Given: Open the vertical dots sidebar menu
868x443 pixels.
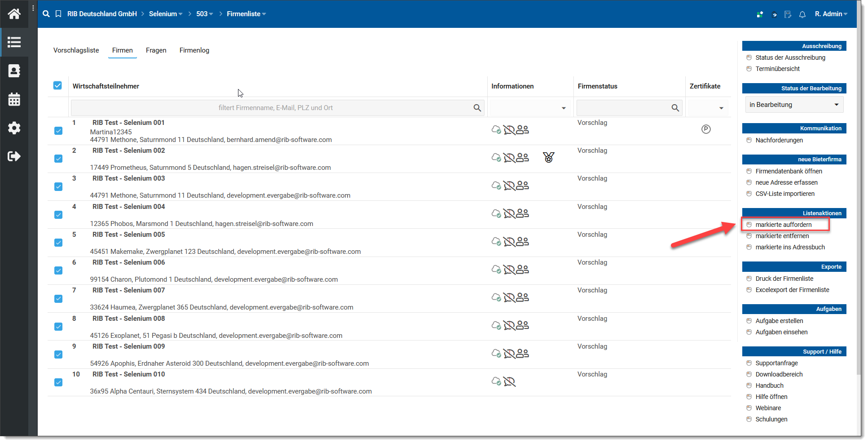Looking at the screenshot, I should click(x=33, y=8).
